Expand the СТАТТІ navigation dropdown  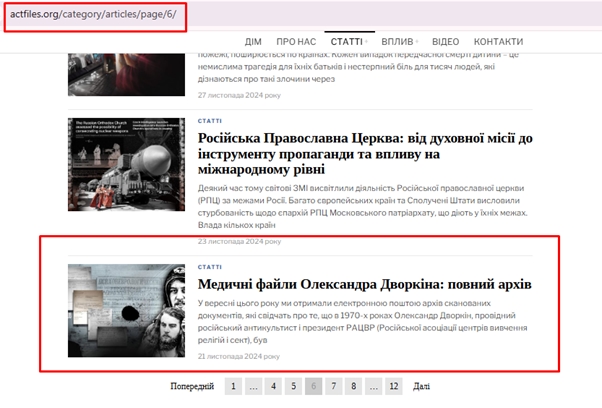coord(346,42)
